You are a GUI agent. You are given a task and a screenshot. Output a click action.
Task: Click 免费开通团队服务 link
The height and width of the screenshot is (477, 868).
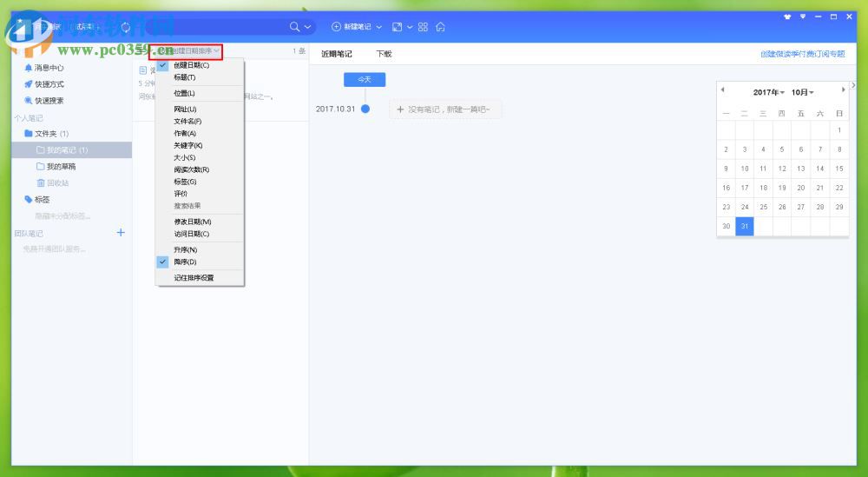[54, 249]
